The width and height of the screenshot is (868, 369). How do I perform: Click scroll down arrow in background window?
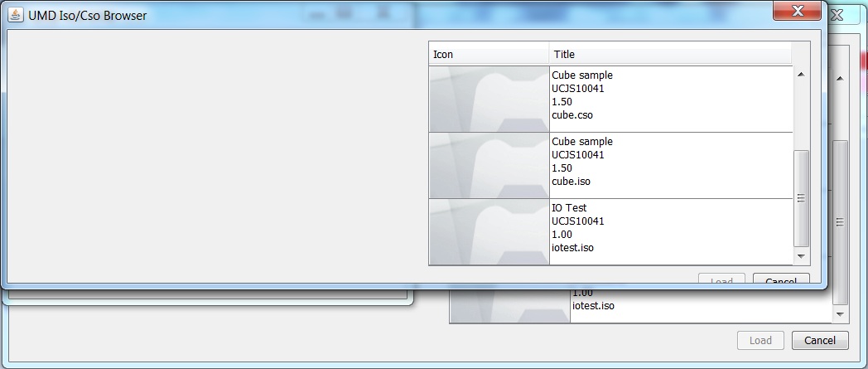tap(840, 314)
